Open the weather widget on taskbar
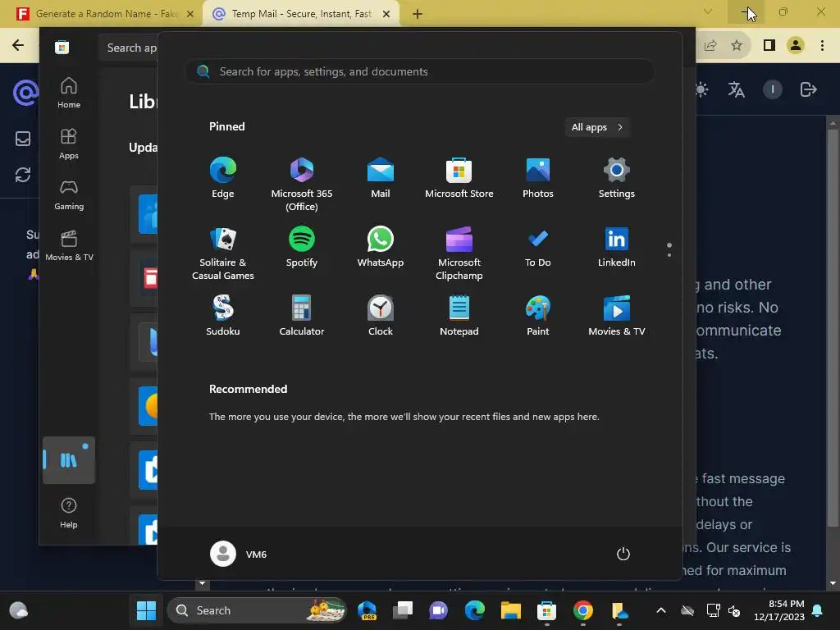 pos(19,610)
